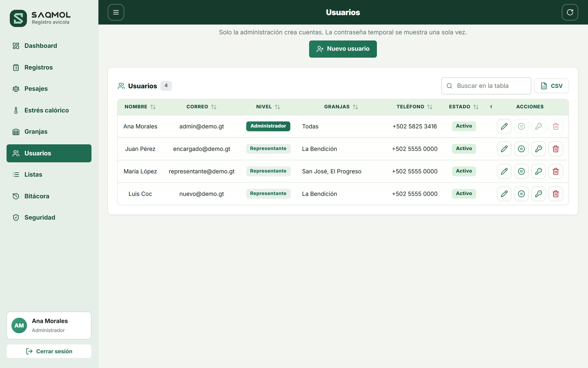This screenshot has height=368, width=588.
Task: Open Bitácora log page
Action: [x=49, y=196]
